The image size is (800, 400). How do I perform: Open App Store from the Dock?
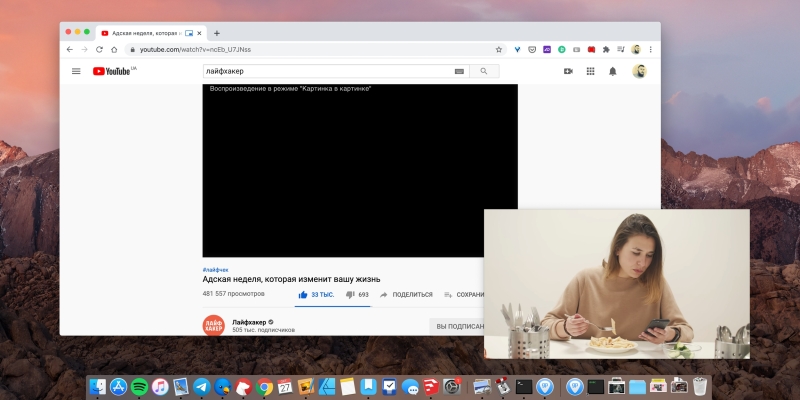[118, 386]
